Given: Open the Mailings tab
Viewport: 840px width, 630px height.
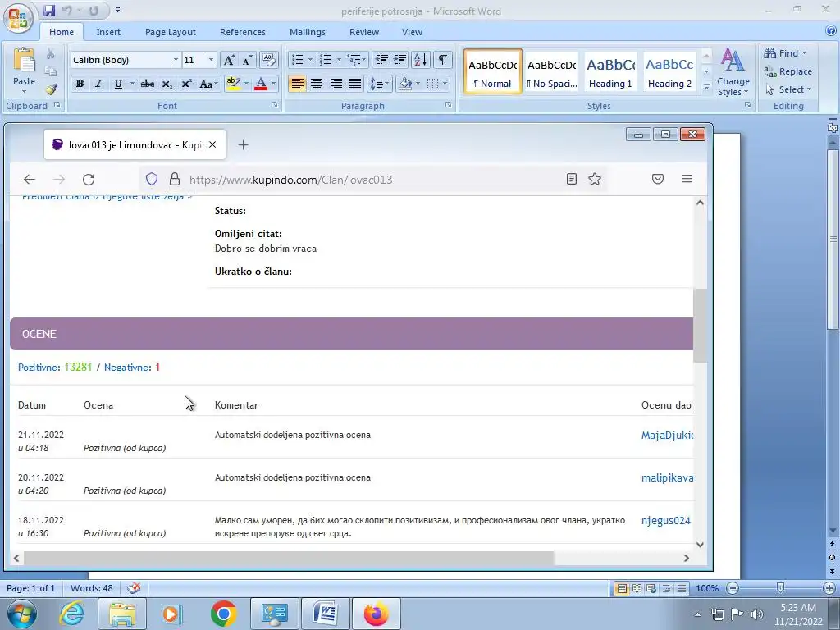Looking at the screenshot, I should [x=308, y=32].
